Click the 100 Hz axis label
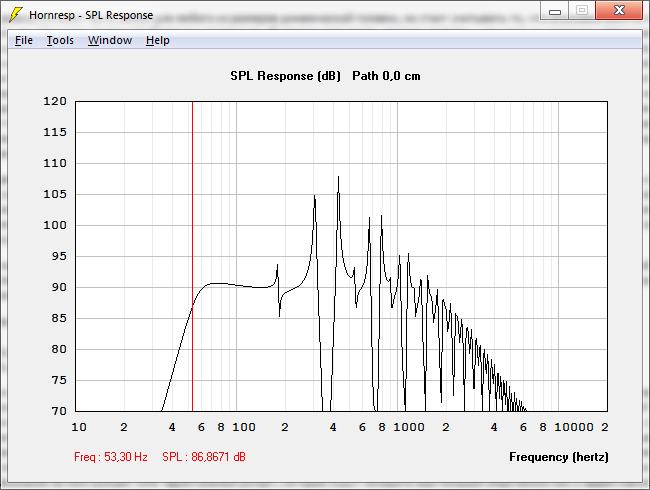Viewport: 650px width, 490px height. coord(244,427)
